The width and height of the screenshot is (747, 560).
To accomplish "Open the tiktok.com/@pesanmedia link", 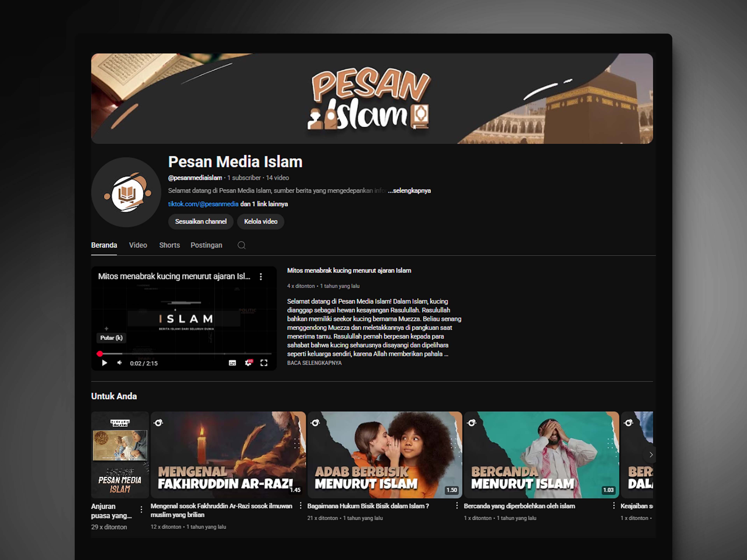I will click(x=203, y=204).
